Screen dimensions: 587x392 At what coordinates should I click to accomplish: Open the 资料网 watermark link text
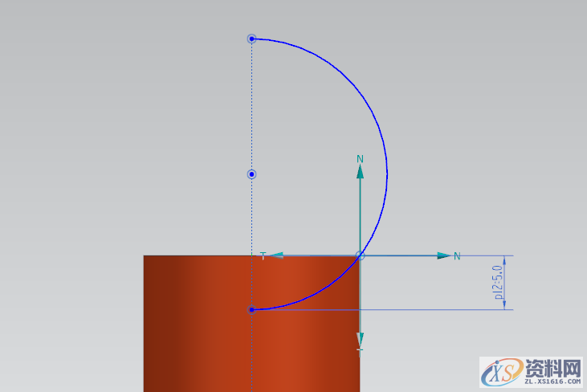[x=552, y=369]
